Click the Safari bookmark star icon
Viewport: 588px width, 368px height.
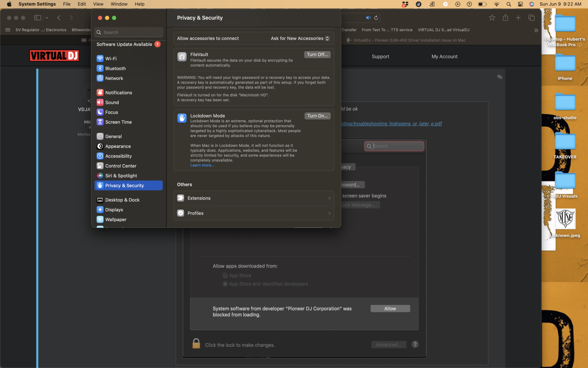(x=492, y=18)
